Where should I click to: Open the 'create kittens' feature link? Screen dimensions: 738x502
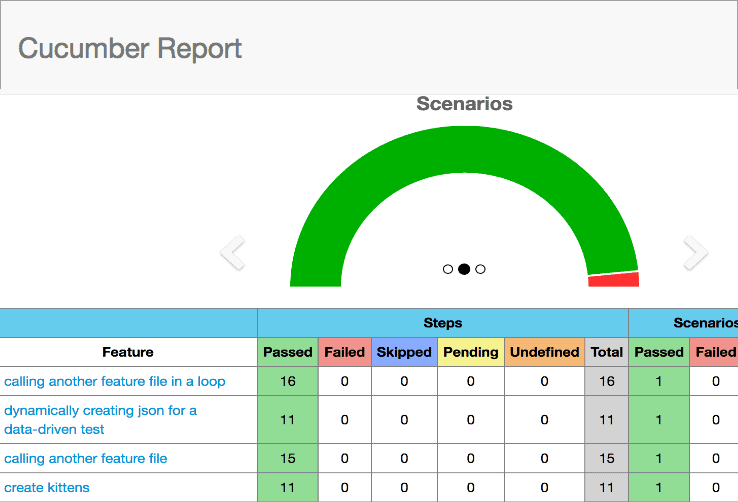pos(47,487)
